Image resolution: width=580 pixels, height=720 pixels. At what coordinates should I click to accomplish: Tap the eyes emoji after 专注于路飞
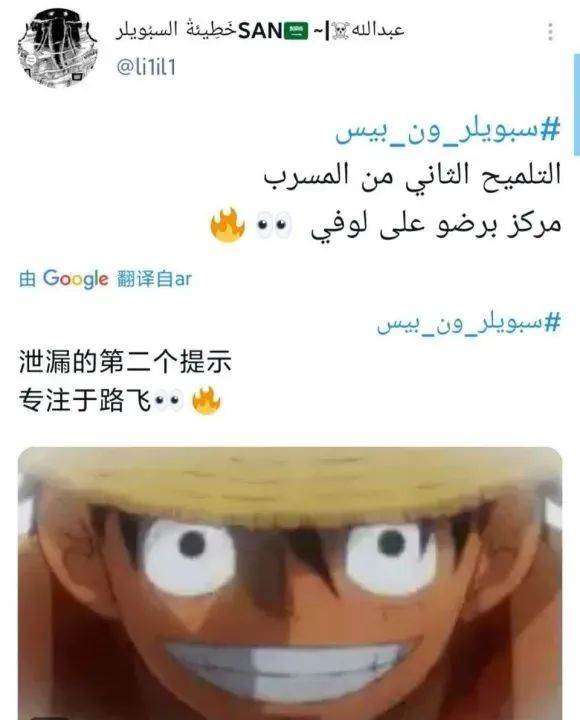[x=168, y=400]
